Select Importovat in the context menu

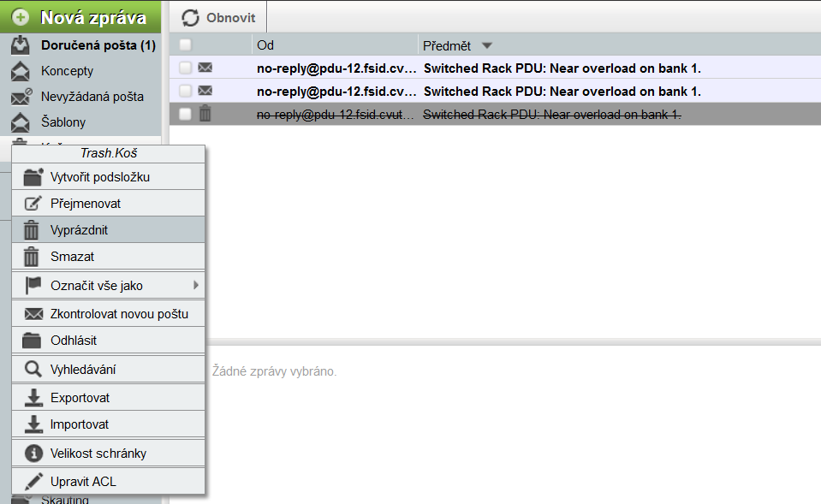click(109, 424)
